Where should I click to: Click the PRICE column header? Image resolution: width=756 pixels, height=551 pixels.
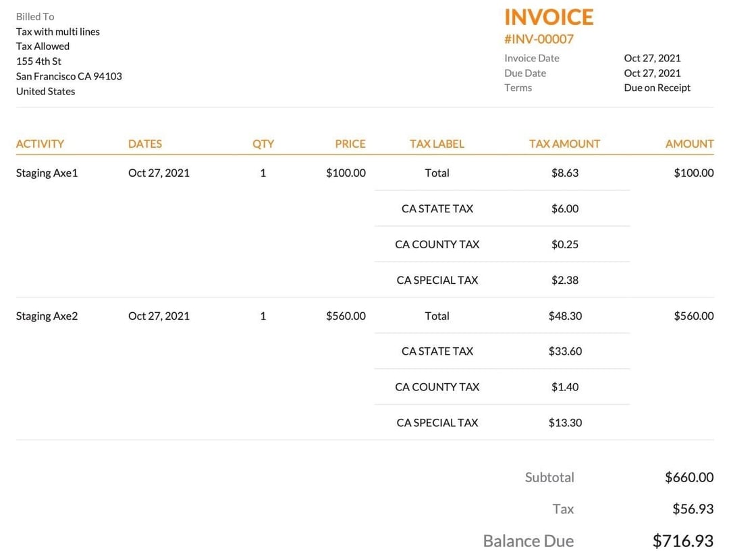click(x=350, y=144)
